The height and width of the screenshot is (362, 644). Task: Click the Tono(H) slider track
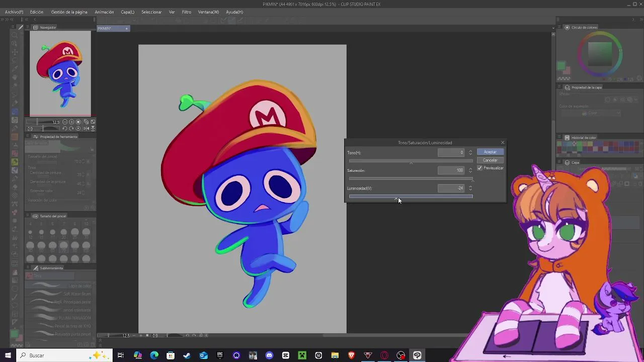411,161
